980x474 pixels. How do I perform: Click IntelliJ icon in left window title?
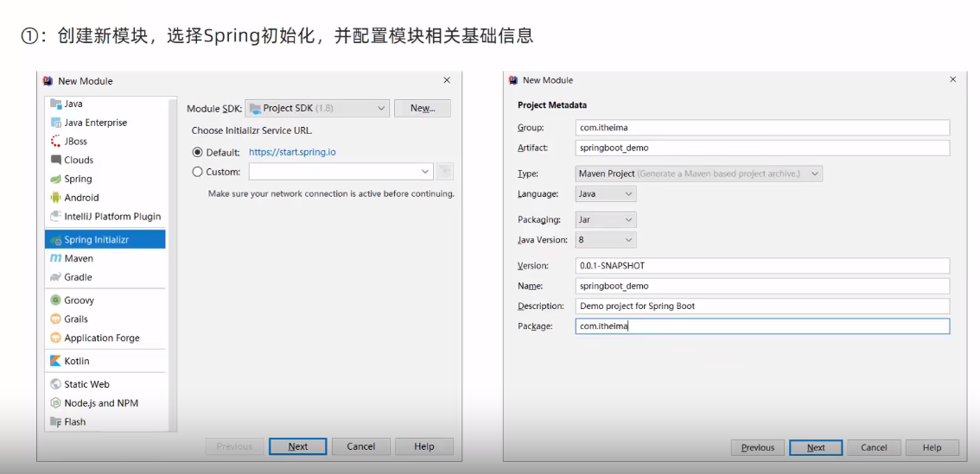tap(48, 80)
